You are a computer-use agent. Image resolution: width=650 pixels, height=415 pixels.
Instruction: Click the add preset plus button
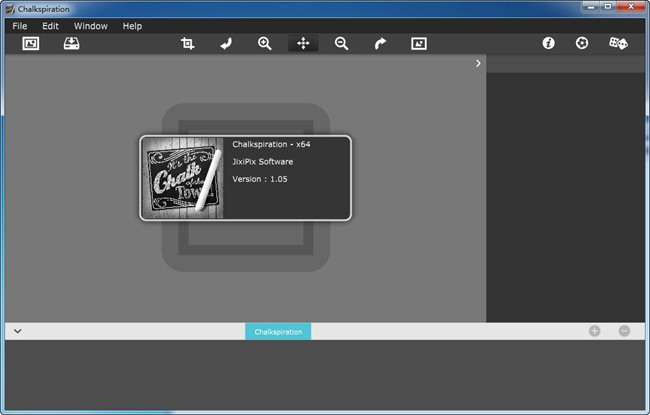tap(595, 331)
